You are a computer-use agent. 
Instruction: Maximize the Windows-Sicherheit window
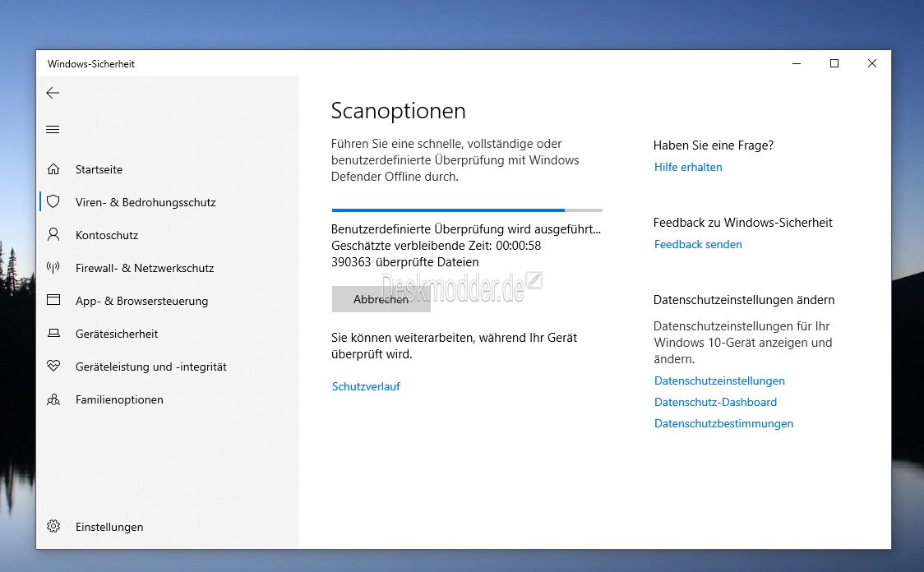point(834,63)
